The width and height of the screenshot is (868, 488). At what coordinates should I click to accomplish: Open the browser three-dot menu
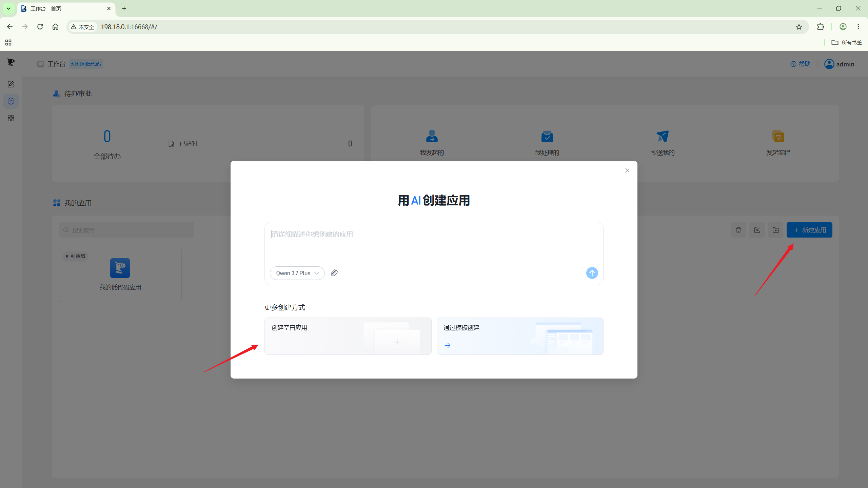click(858, 27)
